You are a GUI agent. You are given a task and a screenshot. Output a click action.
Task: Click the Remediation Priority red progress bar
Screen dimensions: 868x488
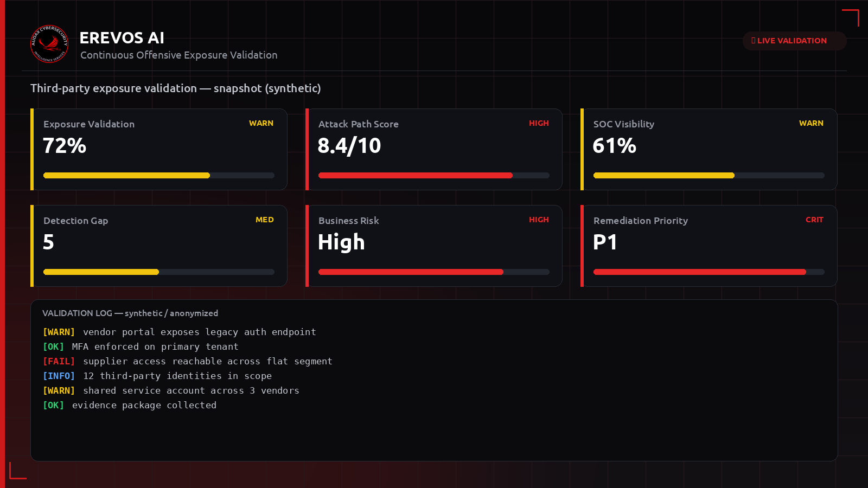click(709, 272)
